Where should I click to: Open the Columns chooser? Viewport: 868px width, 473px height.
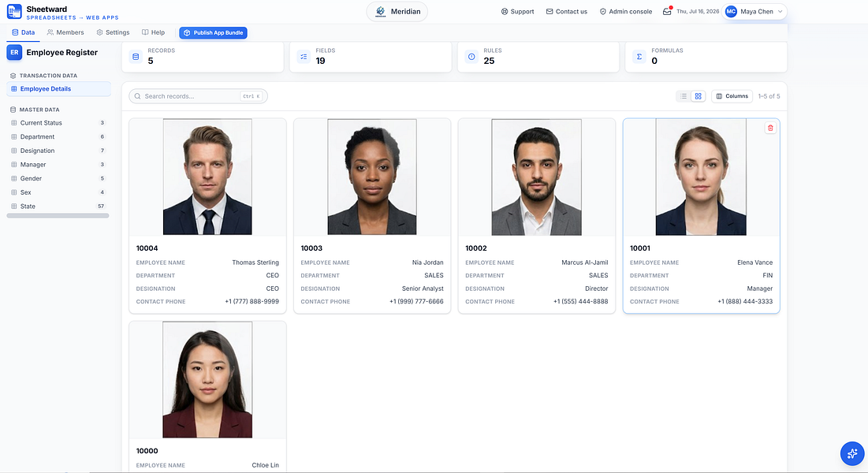pos(732,96)
